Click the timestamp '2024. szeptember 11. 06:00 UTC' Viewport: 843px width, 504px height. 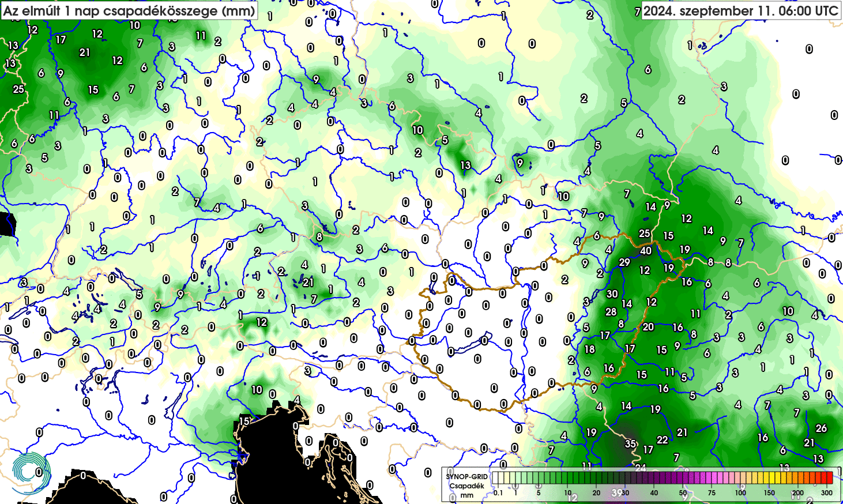point(741,10)
